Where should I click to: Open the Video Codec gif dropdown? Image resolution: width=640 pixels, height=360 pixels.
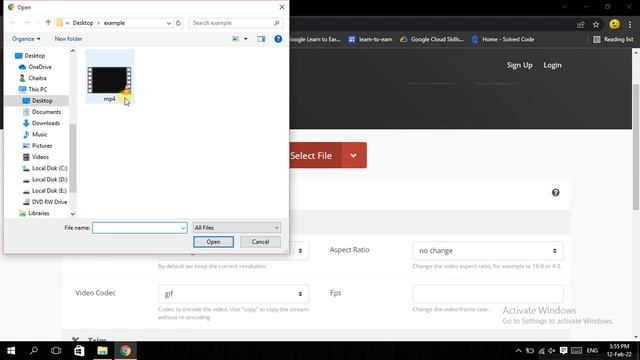(233, 293)
